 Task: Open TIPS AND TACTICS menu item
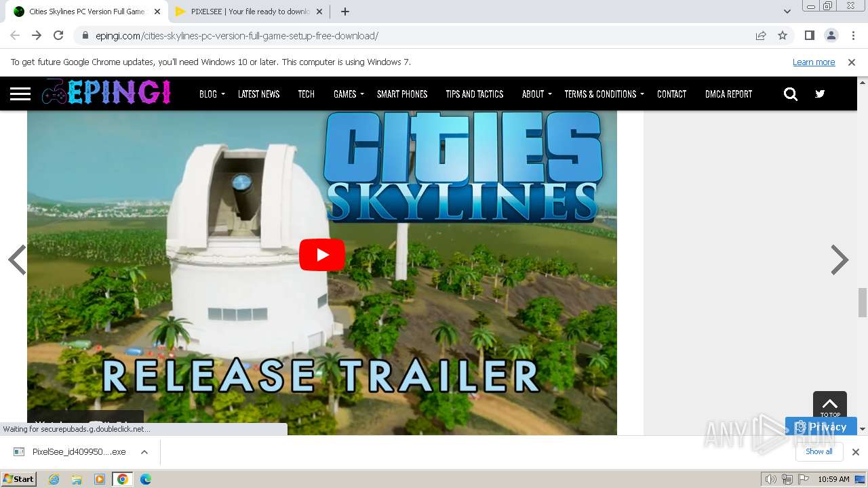tap(475, 94)
